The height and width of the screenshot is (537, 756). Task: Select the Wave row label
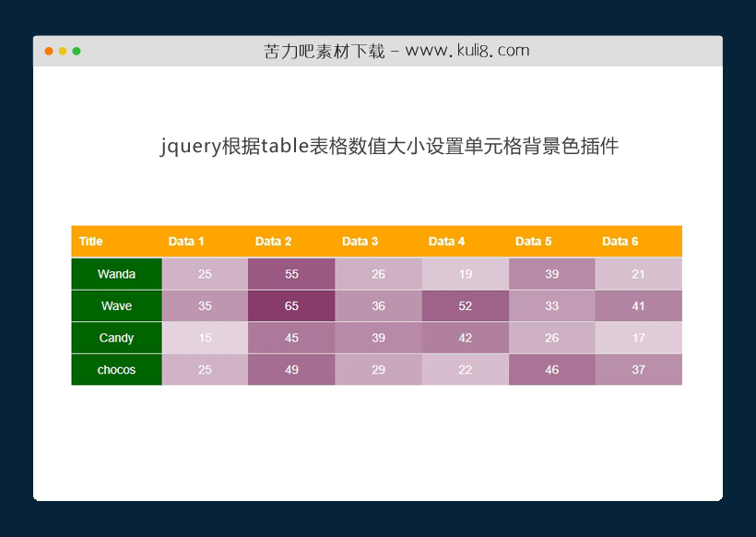coord(116,305)
